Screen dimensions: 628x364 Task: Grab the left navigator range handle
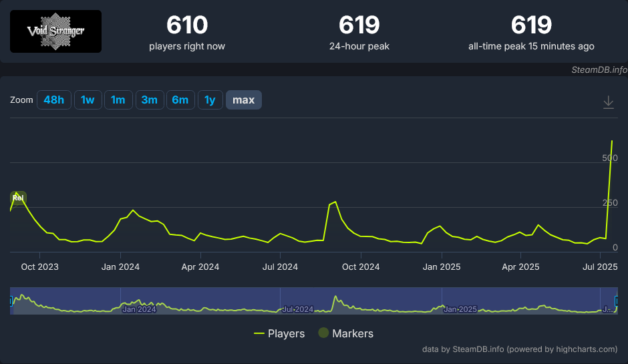11,301
